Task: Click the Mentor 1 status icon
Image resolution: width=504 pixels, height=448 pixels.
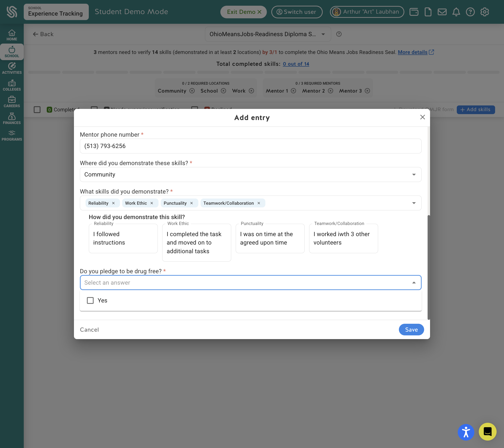Action: tap(293, 91)
